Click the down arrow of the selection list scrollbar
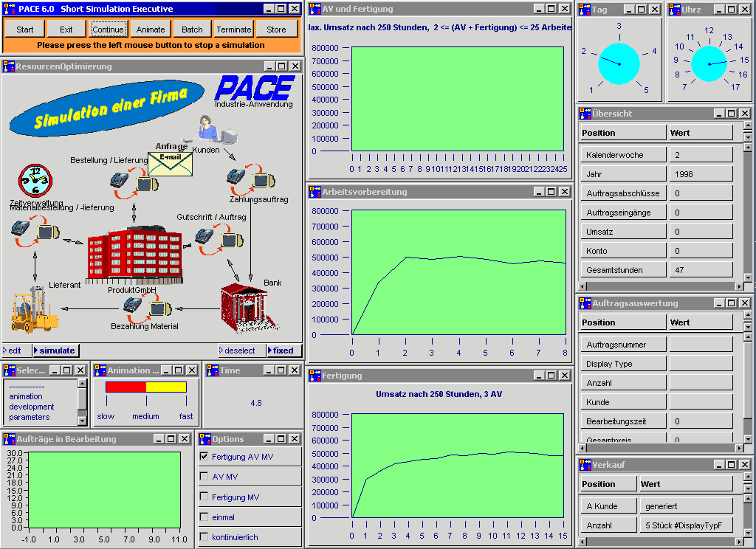The width and height of the screenshot is (756, 549). click(82, 421)
